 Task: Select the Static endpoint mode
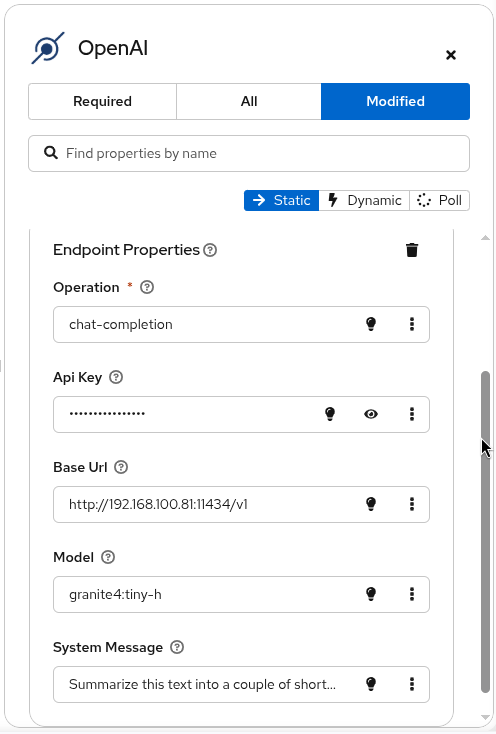click(282, 200)
